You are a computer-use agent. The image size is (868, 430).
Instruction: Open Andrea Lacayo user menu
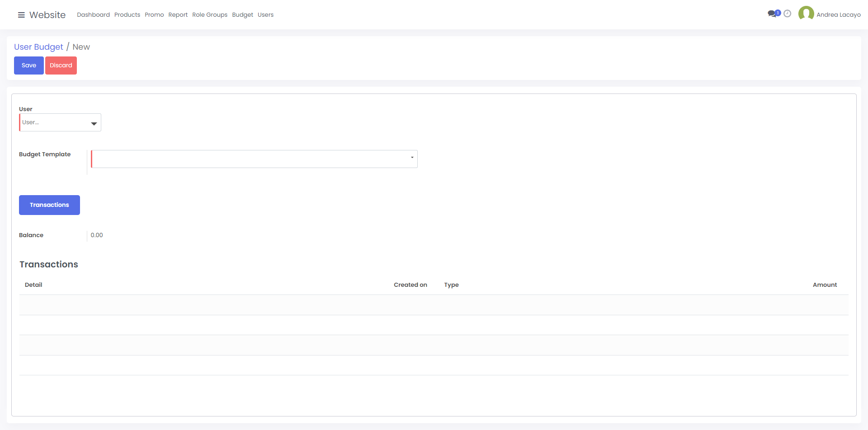click(x=838, y=15)
